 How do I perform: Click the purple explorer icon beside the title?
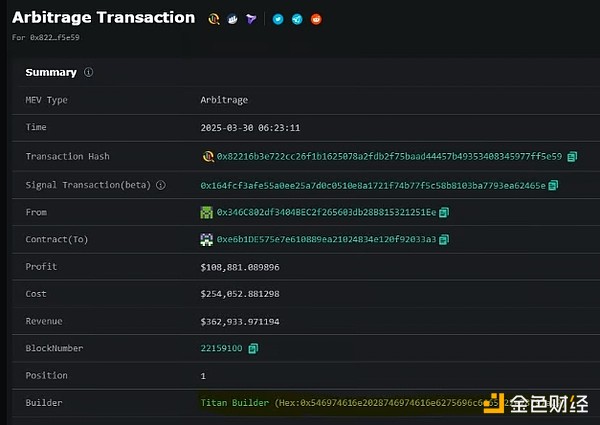pos(250,19)
